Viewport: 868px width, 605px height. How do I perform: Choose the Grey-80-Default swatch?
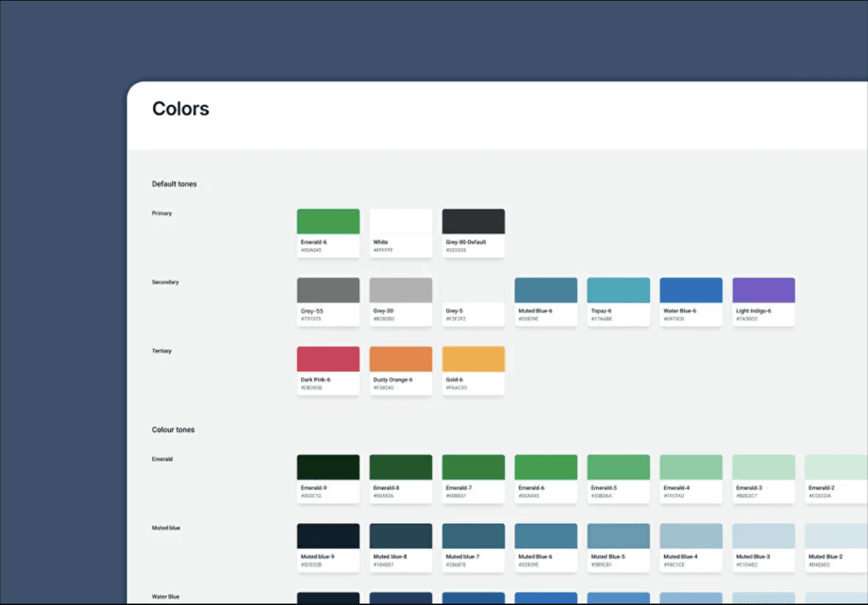click(473, 233)
